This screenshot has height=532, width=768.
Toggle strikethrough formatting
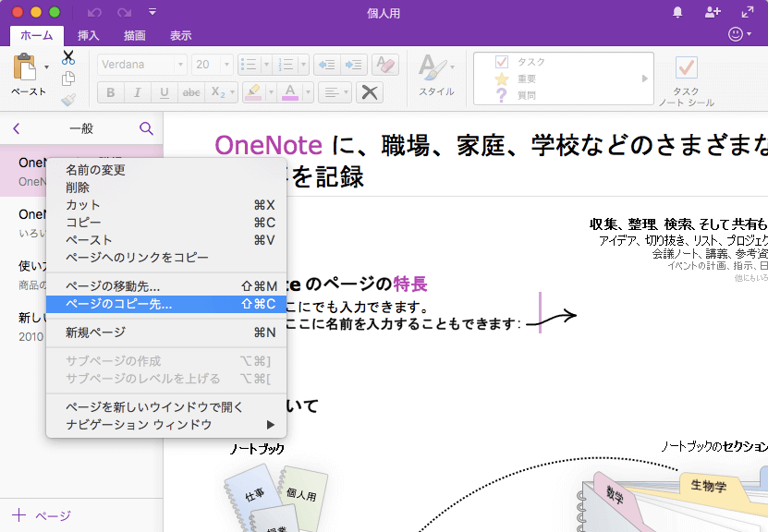[191, 92]
